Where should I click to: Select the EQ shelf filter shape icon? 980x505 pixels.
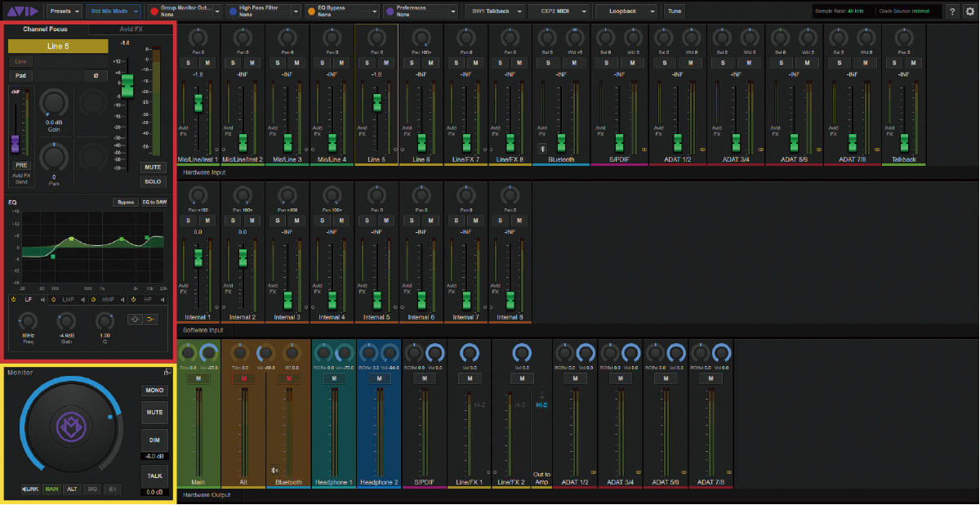[x=150, y=319]
